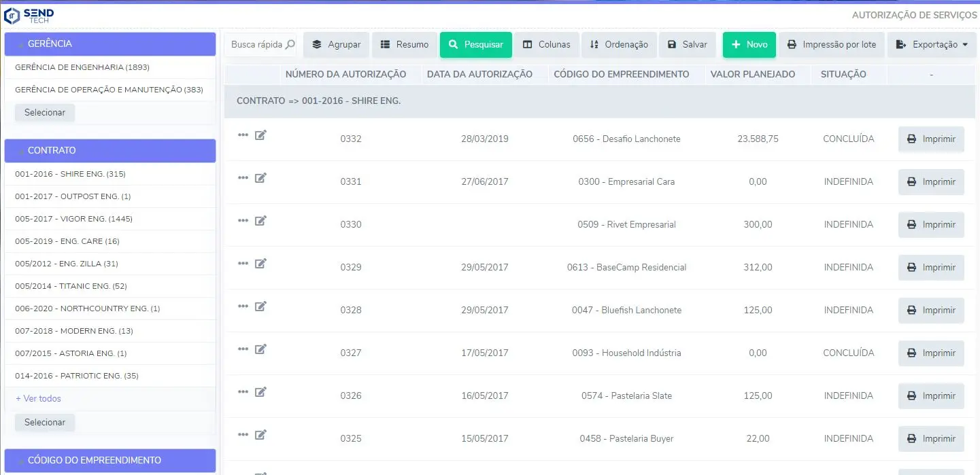Click the edit icon for authorization 0325
This screenshot has width=980, height=475.
pyautogui.click(x=260, y=435)
